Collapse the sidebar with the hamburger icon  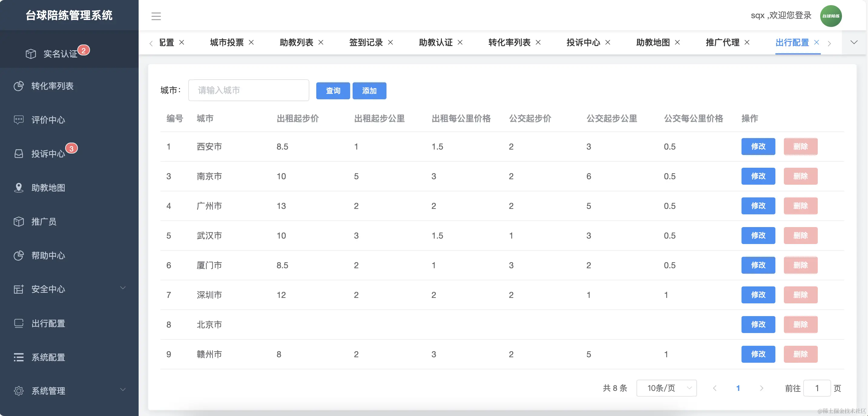(x=156, y=16)
